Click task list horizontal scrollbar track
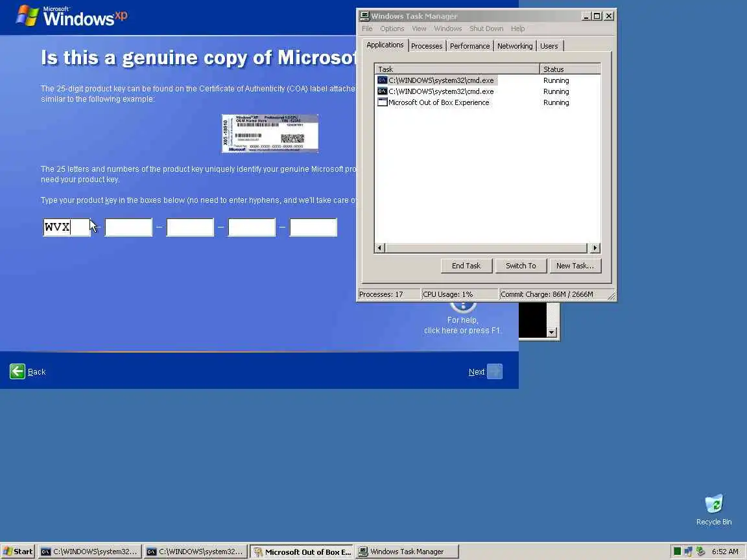Viewport: 747px width, 560px height. 486,248
